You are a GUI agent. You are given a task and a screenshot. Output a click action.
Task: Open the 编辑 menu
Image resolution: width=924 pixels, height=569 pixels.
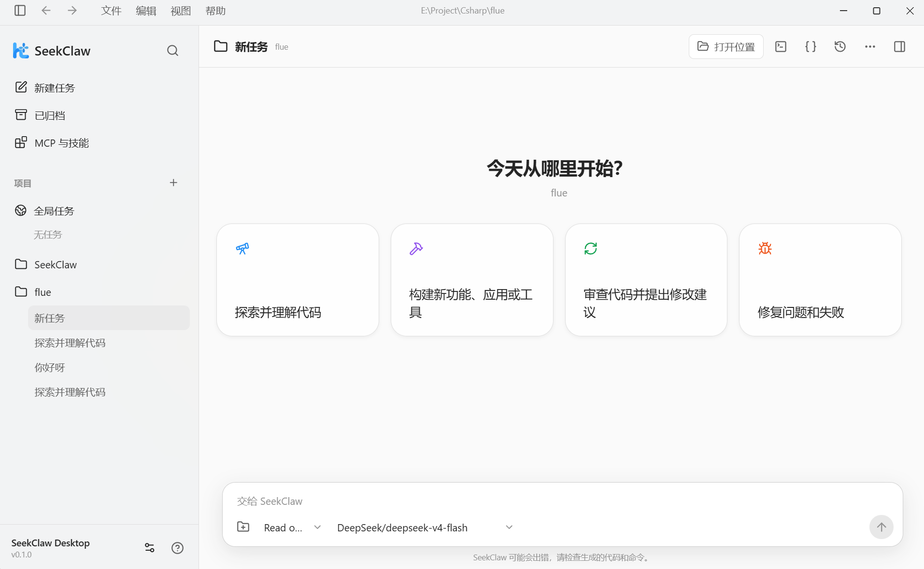(146, 11)
